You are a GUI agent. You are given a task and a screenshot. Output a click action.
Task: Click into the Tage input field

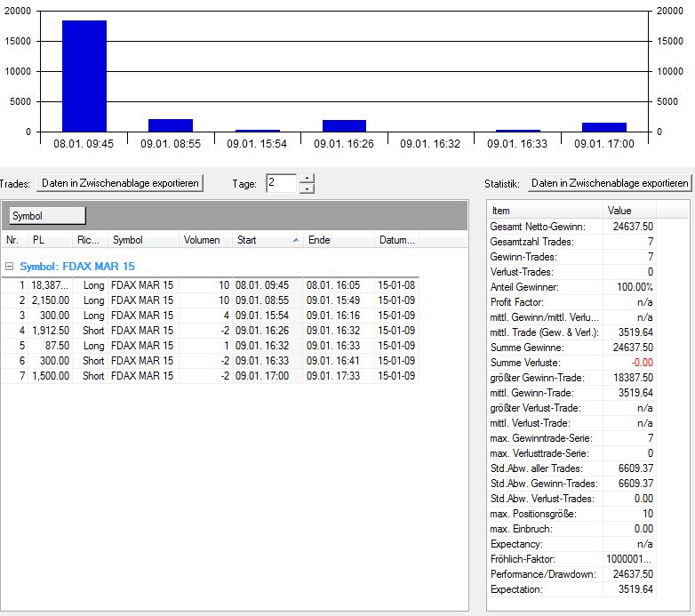281,183
